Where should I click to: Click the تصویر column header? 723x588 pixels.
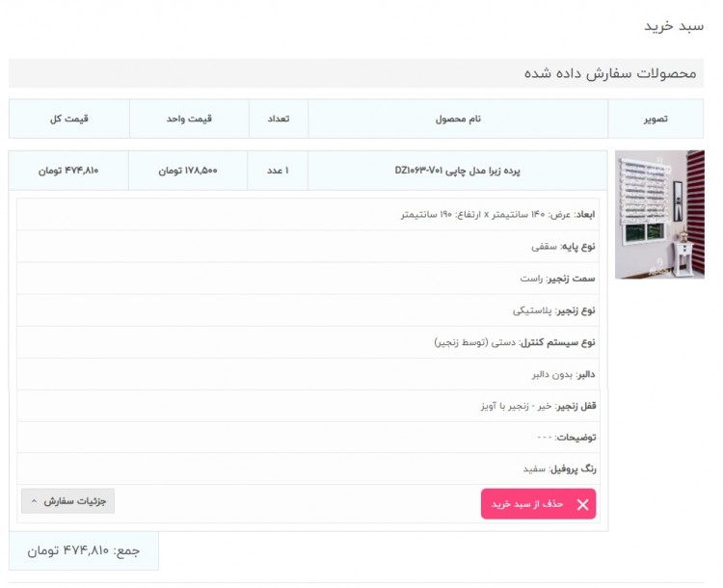click(x=656, y=119)
